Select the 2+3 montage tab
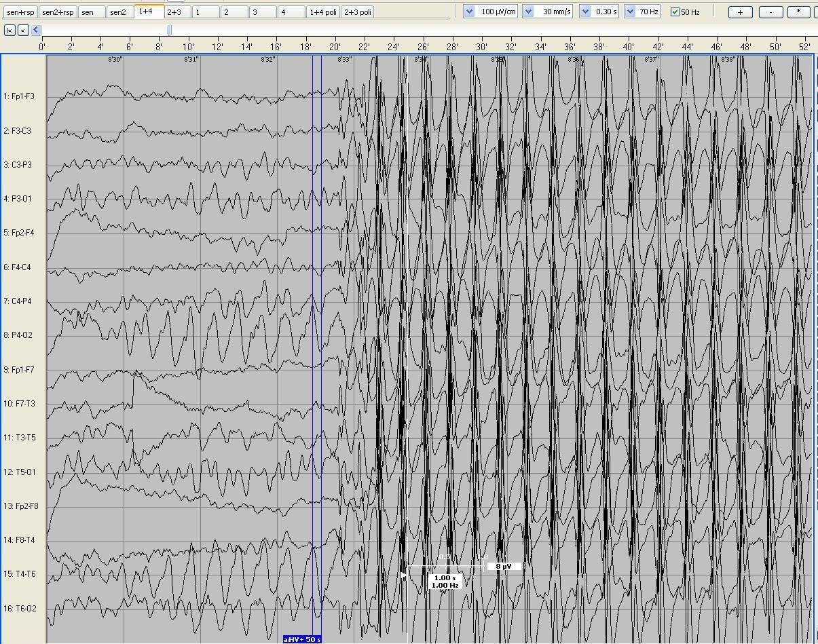818x644 pixels. 174,12
